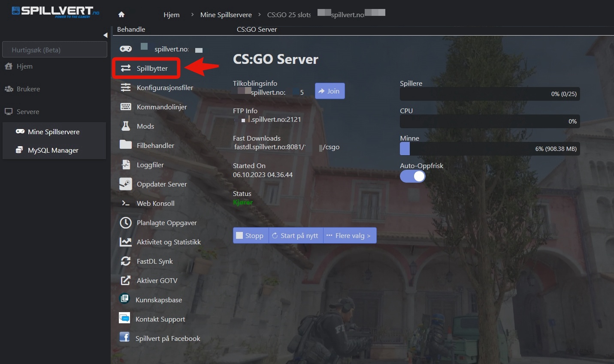
Task: Open Kontakt Support
Action: point(160,319)
